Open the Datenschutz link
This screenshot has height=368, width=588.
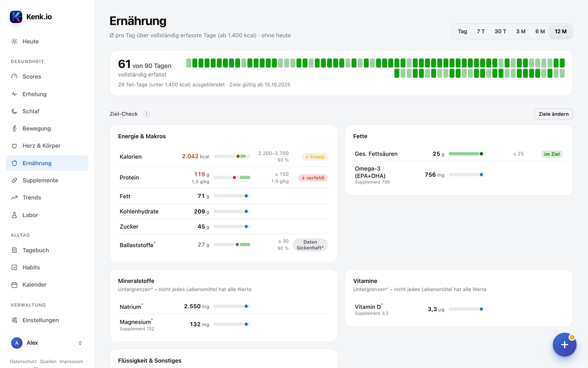23,362
